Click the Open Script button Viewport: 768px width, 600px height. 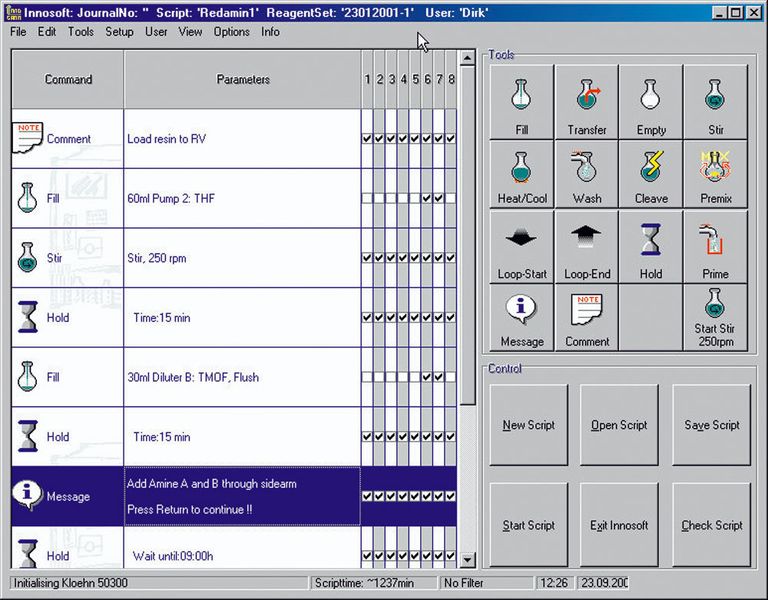tap(619, 425)
